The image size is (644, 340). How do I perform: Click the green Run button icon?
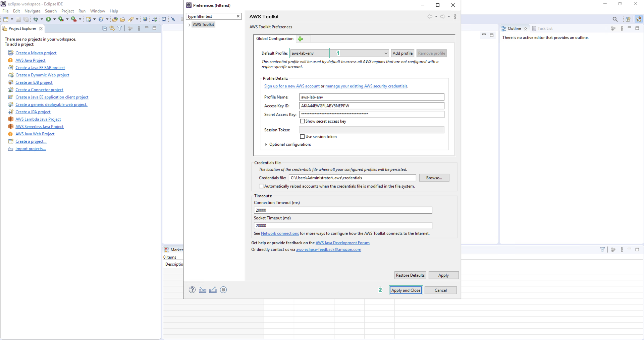click(x=49, y=19)
